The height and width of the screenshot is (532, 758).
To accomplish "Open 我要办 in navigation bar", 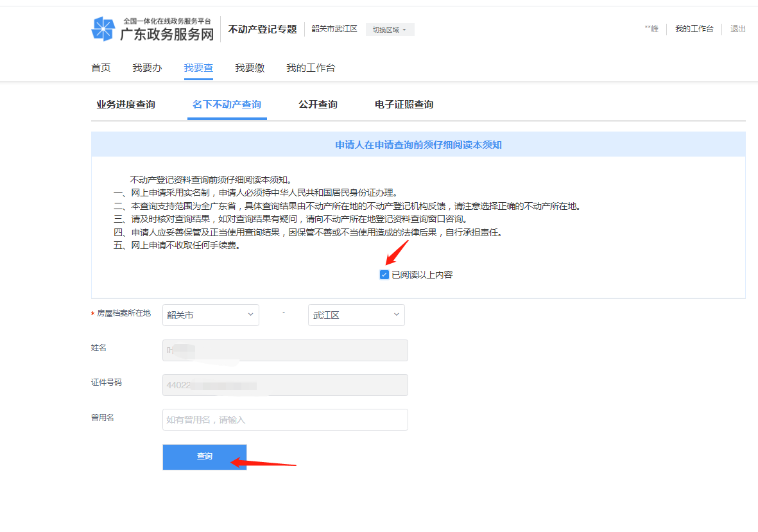I will tap(147, 68).
